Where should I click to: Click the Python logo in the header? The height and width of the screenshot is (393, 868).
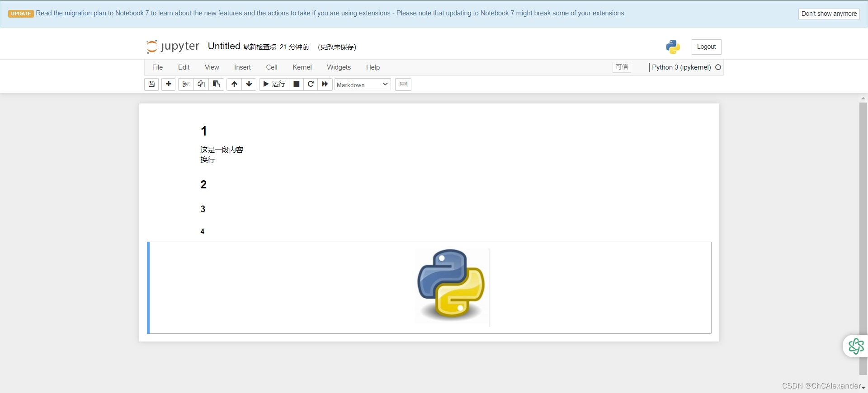point(673,47)
